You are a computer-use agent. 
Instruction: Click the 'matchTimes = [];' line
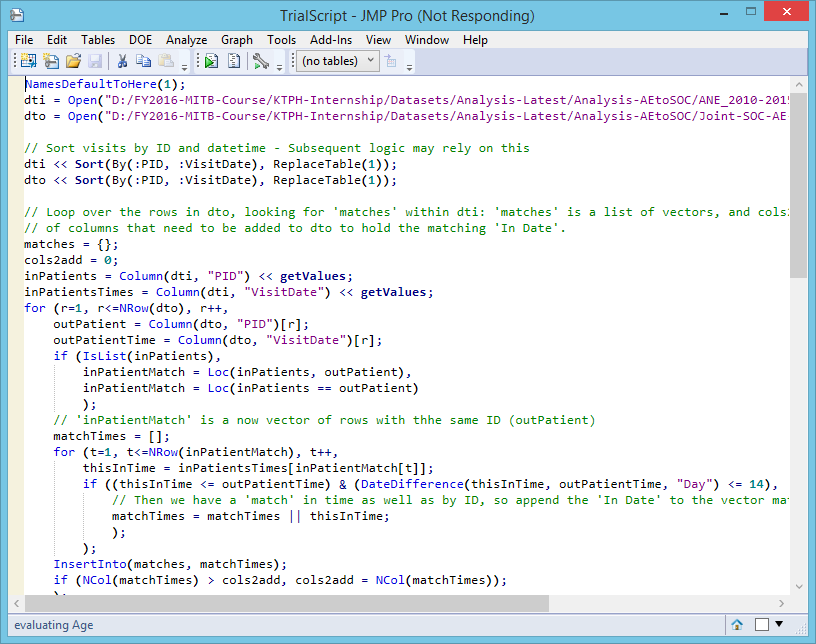click(111, 436)
